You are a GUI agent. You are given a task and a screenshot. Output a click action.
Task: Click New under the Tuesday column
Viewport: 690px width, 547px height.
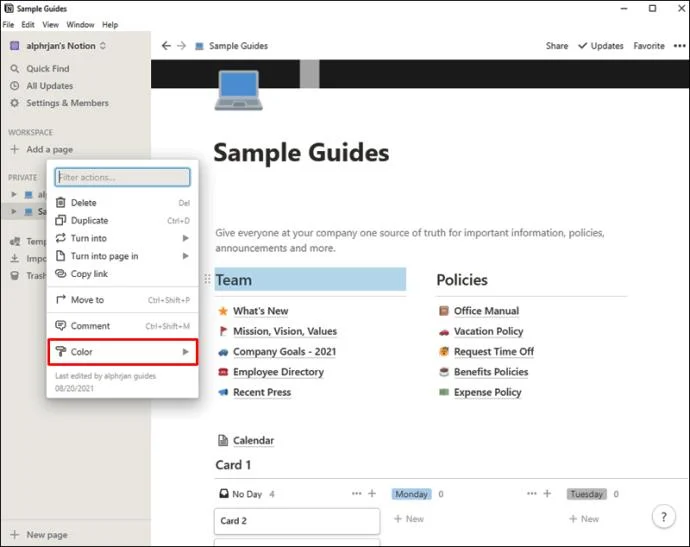584,519
